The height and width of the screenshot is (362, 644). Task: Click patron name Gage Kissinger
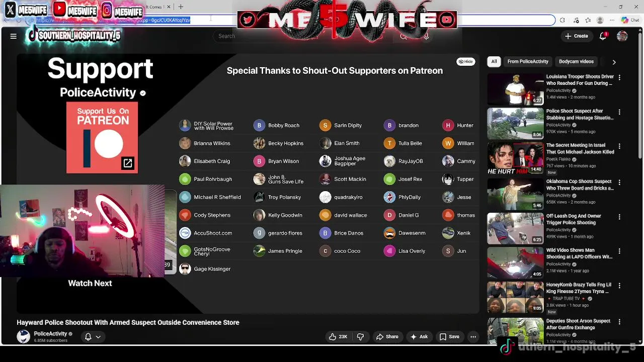point(212,269)
